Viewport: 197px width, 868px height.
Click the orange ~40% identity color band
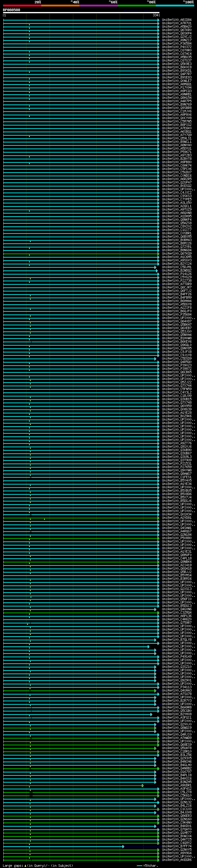pos(60,6)
